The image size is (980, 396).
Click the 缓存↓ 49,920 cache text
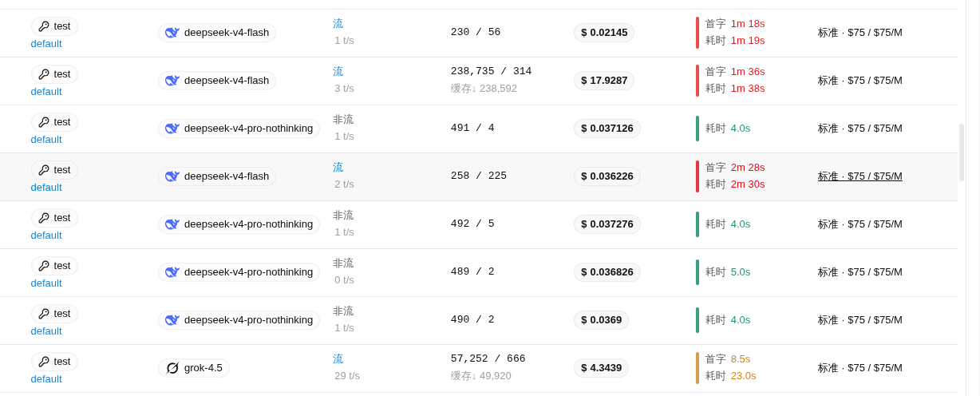[481, 376]
